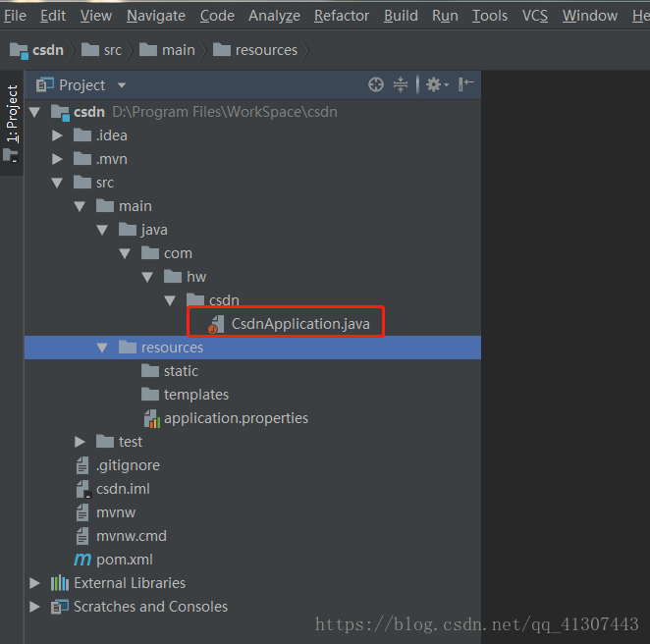Open the View menu
The height and width of the screenshot is (644, 650).
coord(96,16)
